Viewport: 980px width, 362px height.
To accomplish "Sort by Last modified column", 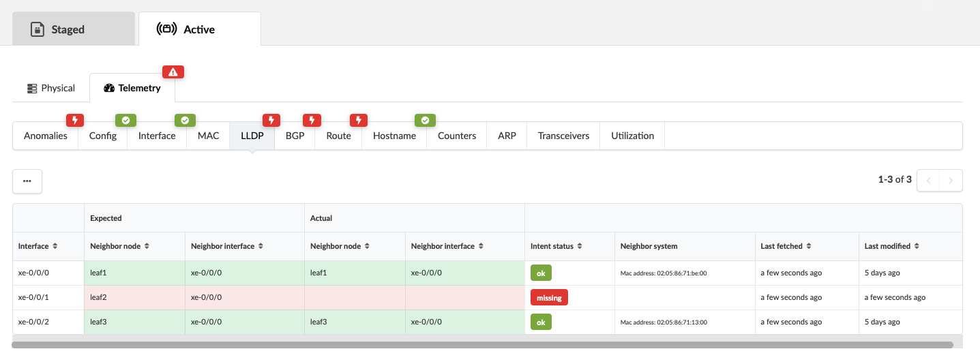I will (917, 246).
